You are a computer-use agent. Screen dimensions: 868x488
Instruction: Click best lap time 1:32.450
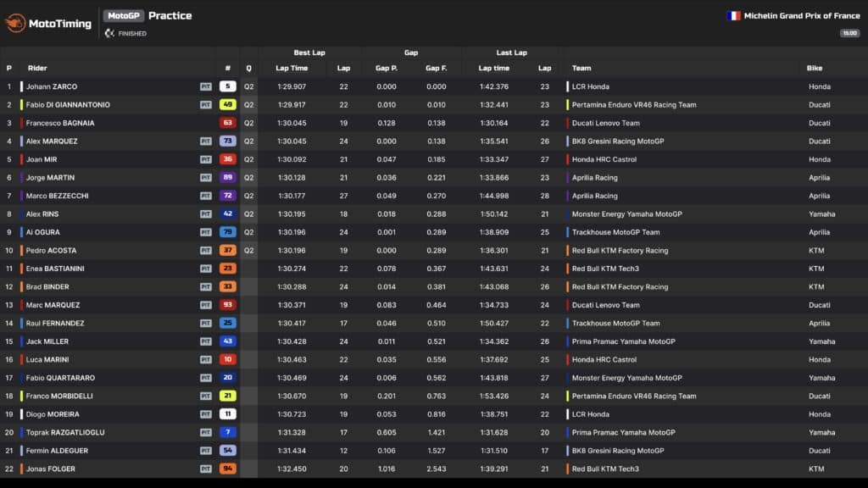[292, 469]
